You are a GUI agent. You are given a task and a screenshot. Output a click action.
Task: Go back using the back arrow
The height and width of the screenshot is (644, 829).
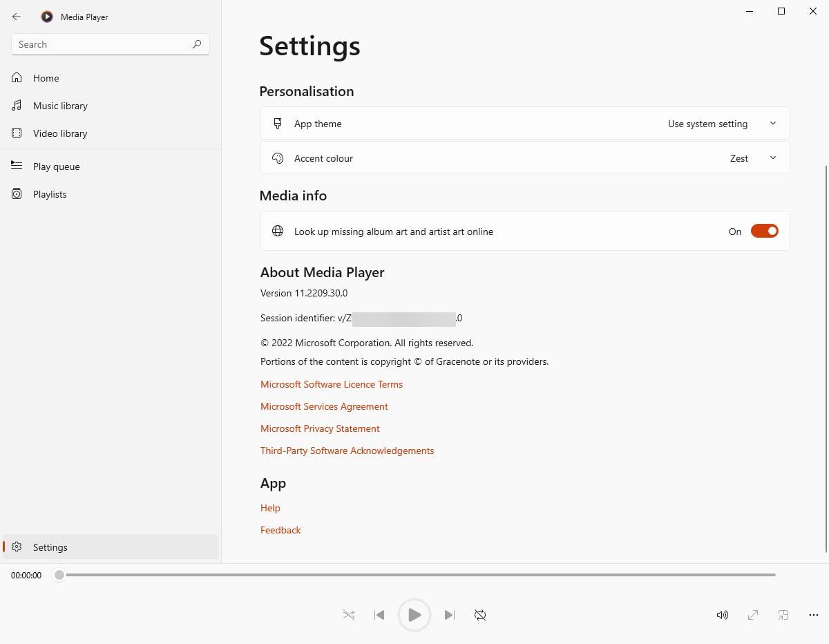click(x=17, y=17)
